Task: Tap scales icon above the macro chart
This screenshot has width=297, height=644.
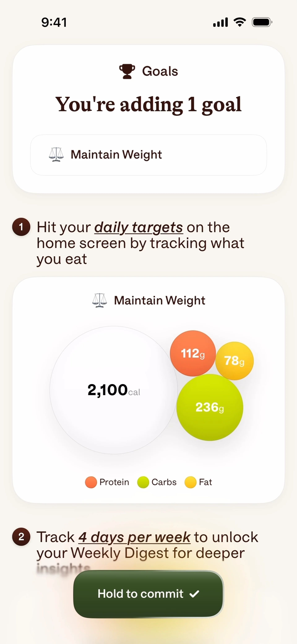Action: (99, 300)
